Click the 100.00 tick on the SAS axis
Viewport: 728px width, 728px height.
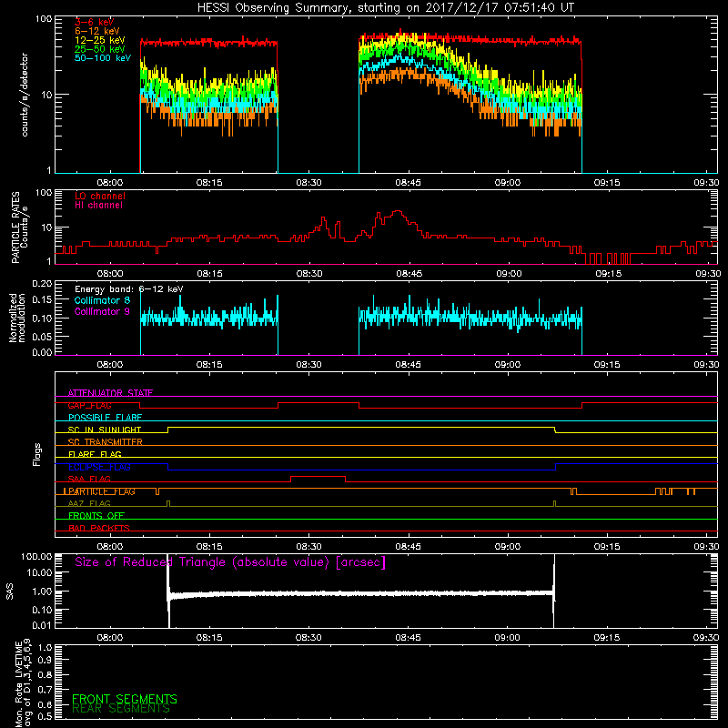click(36, 556)
